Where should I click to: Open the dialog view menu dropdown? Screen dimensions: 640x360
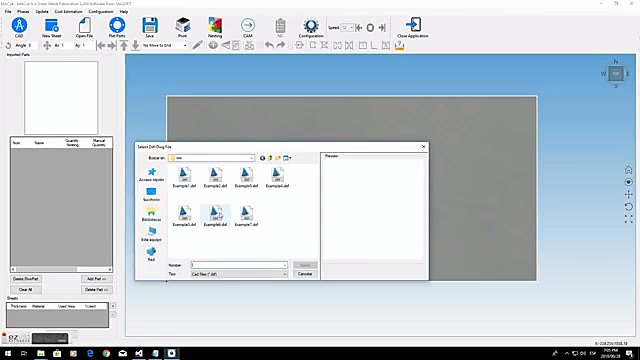[x=287, y=158]
